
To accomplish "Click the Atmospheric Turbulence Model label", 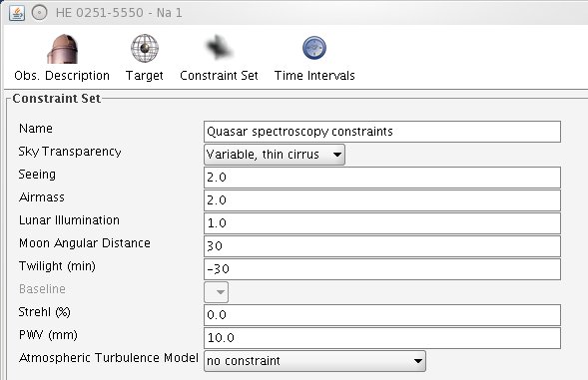I will click(x=109, y=358).
